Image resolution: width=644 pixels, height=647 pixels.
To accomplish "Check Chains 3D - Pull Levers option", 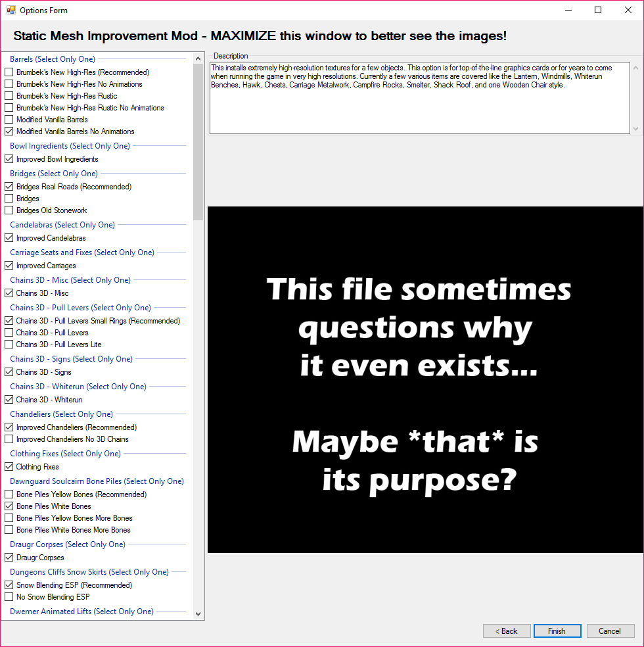I will pos(9,333).
